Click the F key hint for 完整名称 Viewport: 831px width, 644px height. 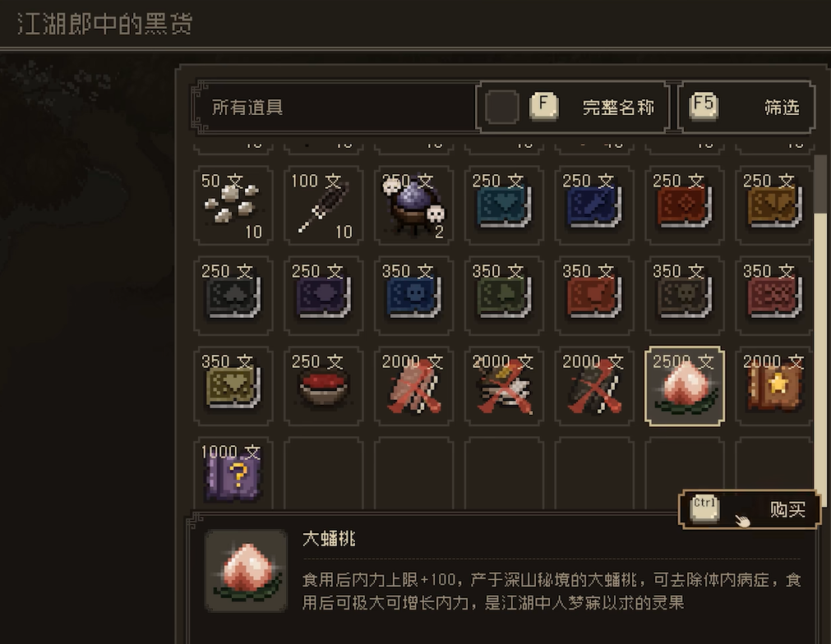point(544,105)
